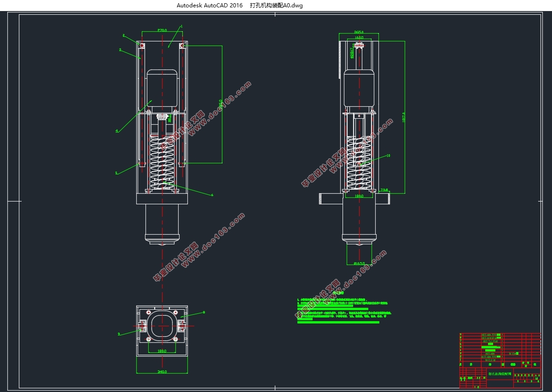Click parts list row 1 name cell
The width and height of the screenshot is (552, 392).
coord(491,360)
